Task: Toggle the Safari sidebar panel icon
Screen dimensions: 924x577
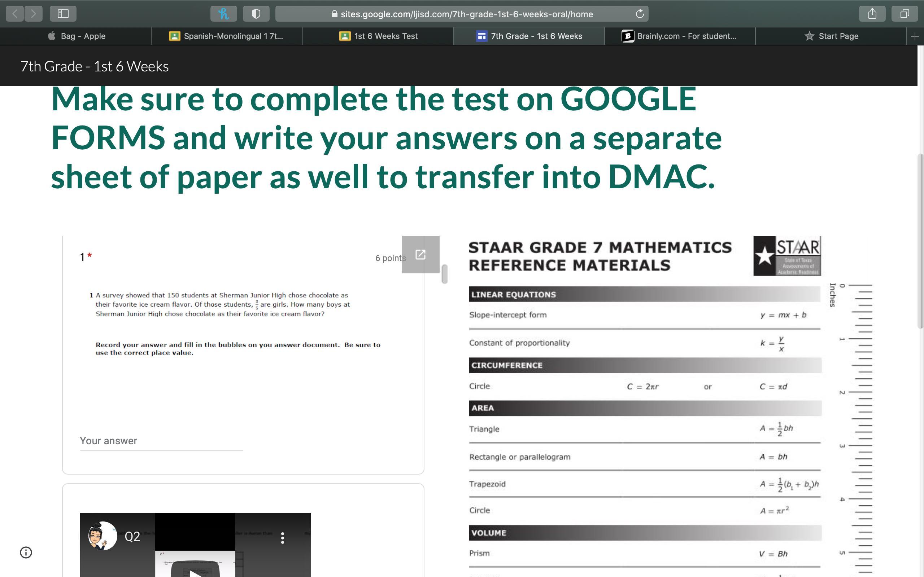Action: (63, 14)
